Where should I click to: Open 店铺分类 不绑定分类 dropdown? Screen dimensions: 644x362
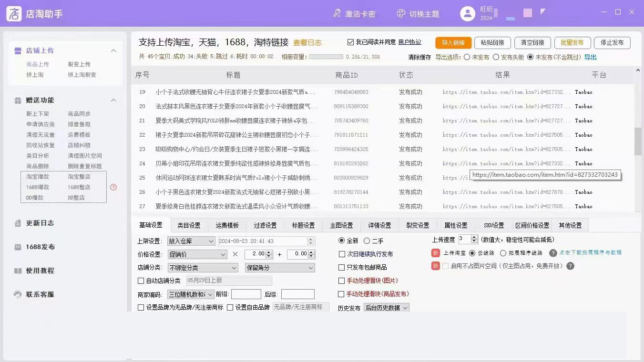coord(204,268)
